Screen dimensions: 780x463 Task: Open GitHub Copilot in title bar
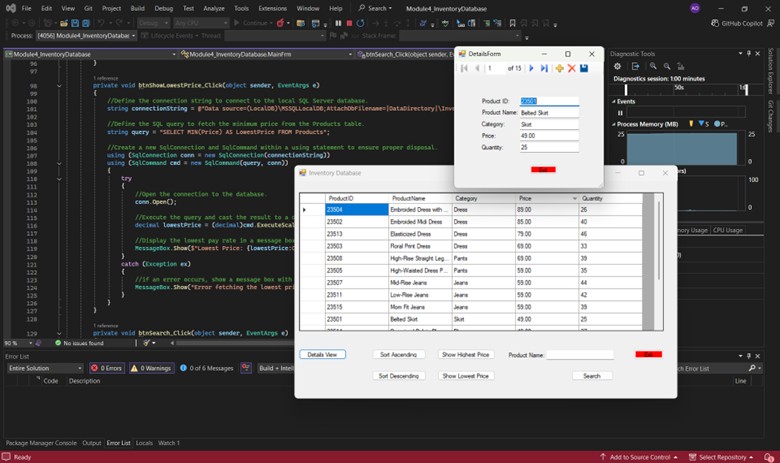737,23
